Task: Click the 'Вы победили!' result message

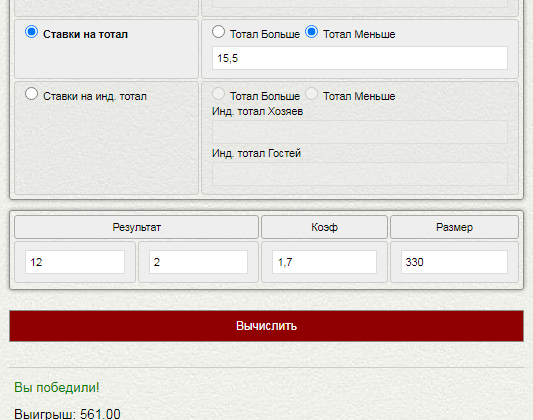Action: (57, 387)
